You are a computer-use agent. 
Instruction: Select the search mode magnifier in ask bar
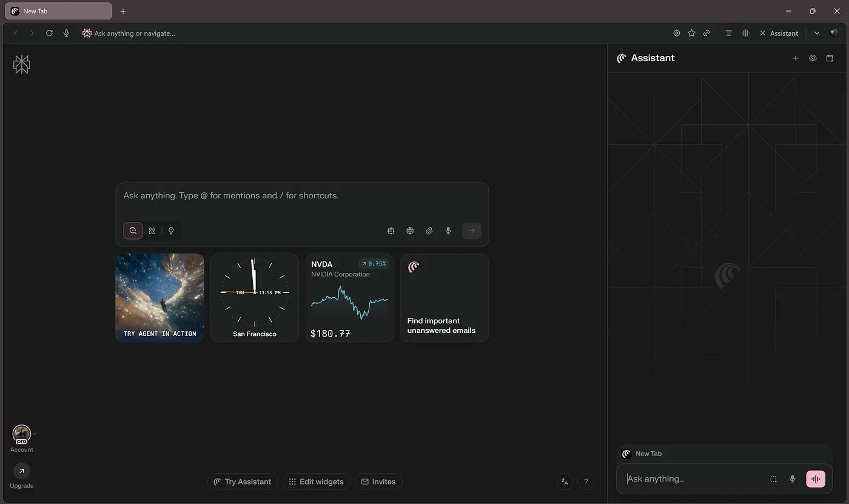(133, 230)
